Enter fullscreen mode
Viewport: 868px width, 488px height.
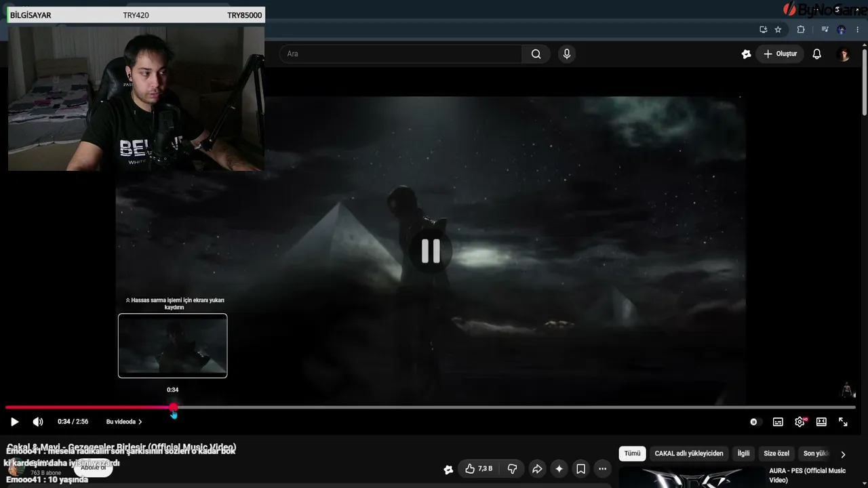point(843,422)
